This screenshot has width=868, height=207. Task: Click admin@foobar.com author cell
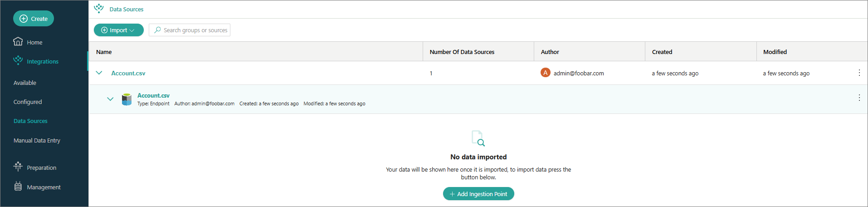(x=579, y=73)
